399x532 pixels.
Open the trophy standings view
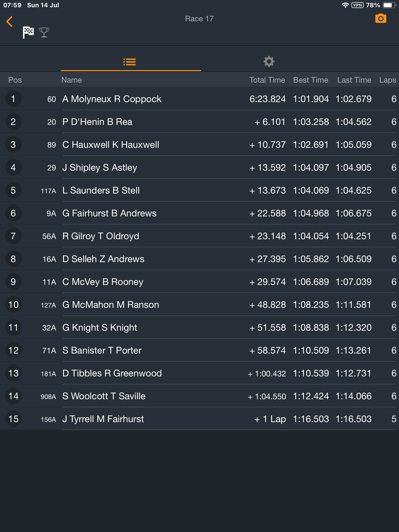pos(44,32)
